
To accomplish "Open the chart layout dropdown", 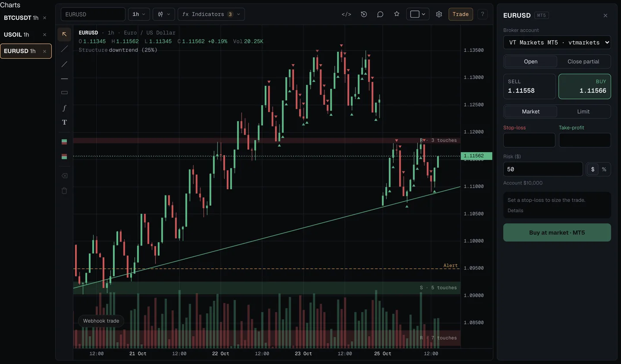I will point(417,14).
